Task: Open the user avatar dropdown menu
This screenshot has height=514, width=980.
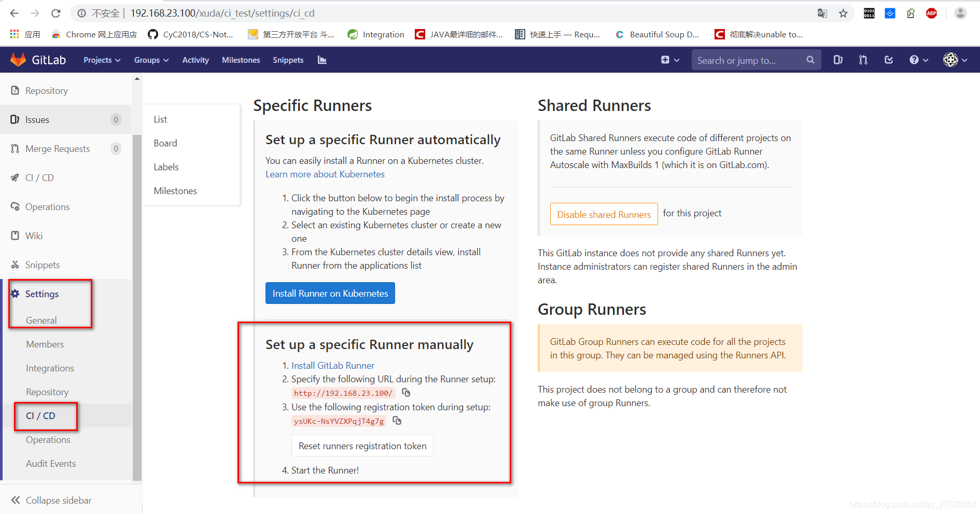Action: [955, 60]
